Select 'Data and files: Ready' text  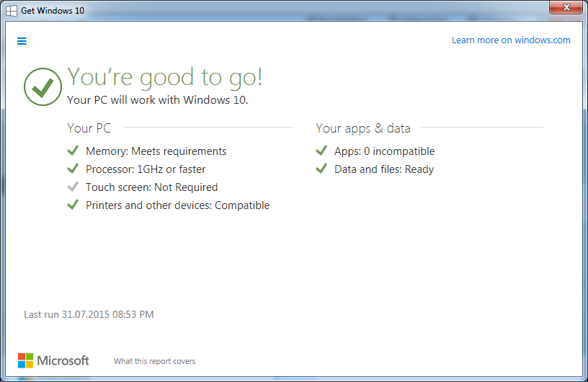[x=384, y=169]
